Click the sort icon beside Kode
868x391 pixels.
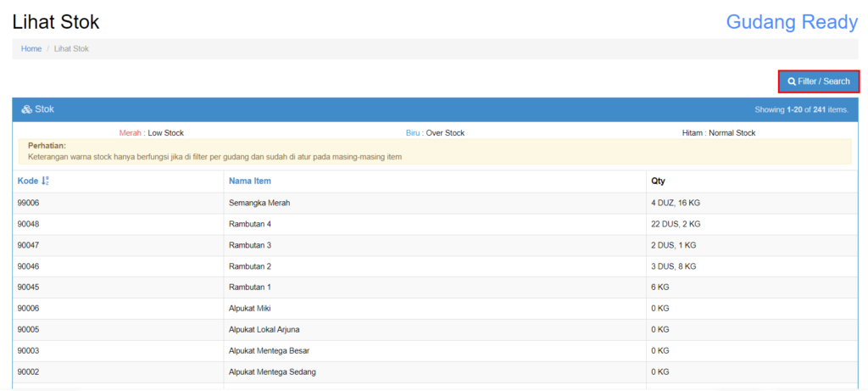pyautogui.click(x=46, y=181)
